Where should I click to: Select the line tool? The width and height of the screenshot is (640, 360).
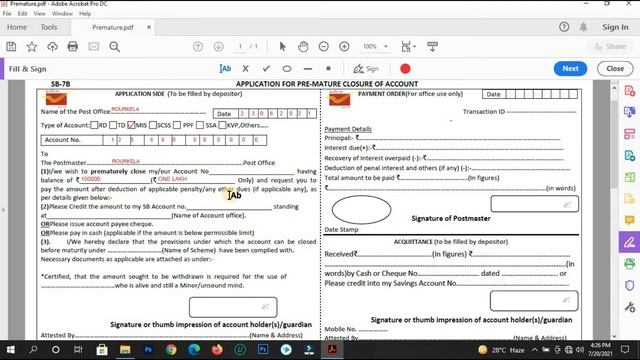pos(308,69)
